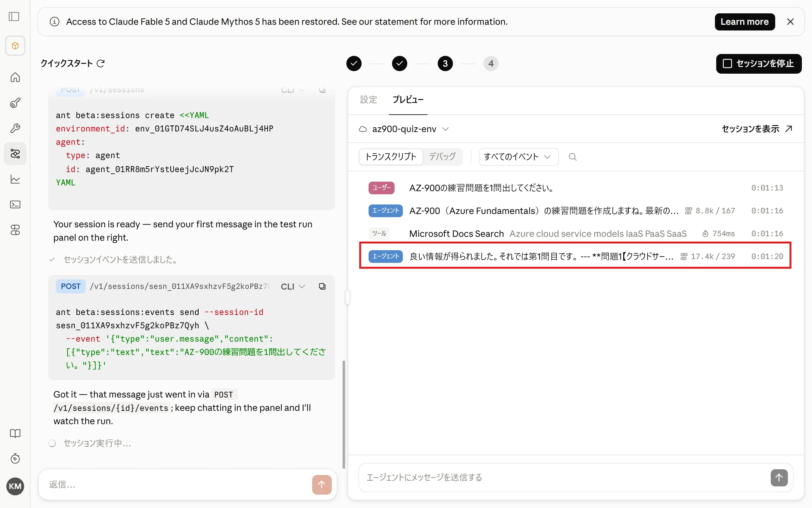Jump to quickstart step 4
This screenshot has height=508, width=812.
click(491, 63)
